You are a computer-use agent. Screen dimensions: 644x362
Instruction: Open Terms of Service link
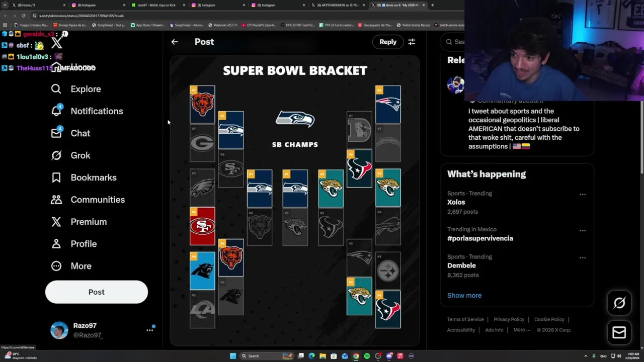click(465, 319)
